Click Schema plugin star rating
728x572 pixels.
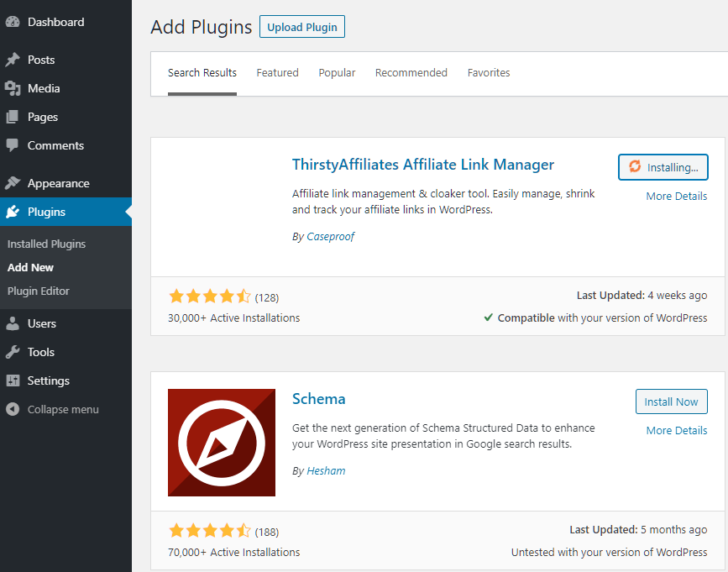click(209, 531)
